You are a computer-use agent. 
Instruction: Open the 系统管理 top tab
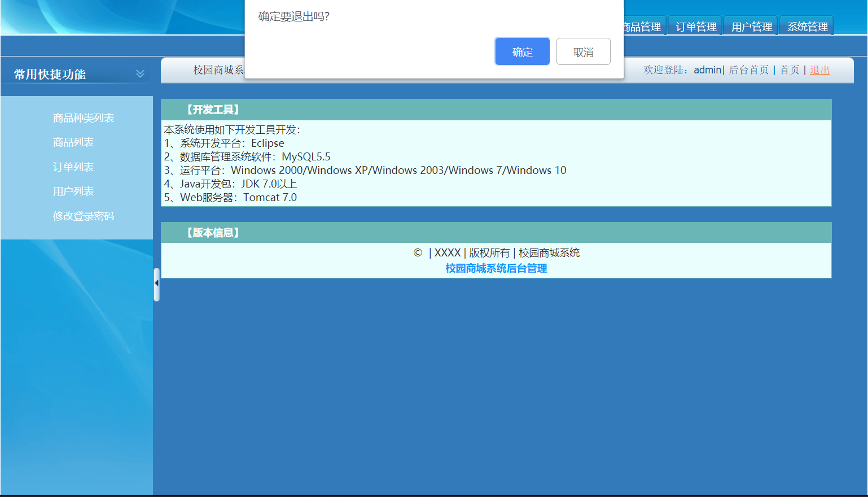tap(807, 27)
